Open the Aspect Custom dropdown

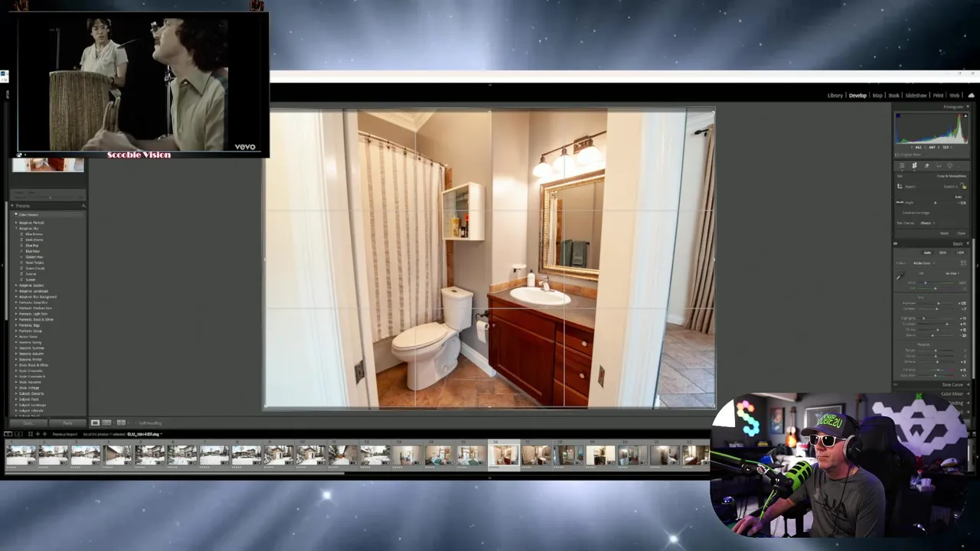[x=950, y=187]
